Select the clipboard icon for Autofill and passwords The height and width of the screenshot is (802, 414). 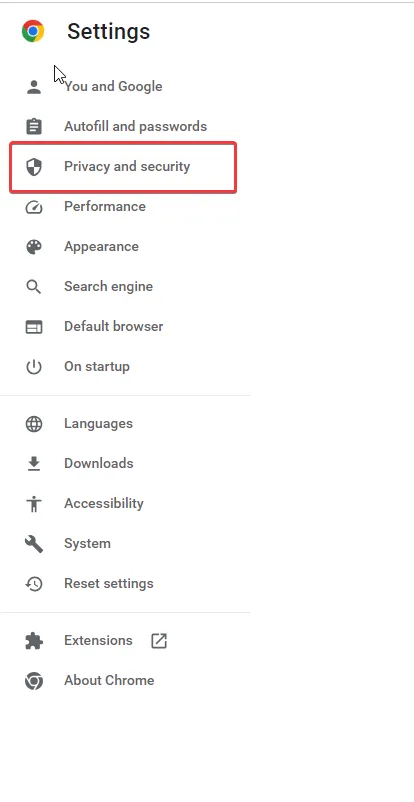click(x=34, y=126)
